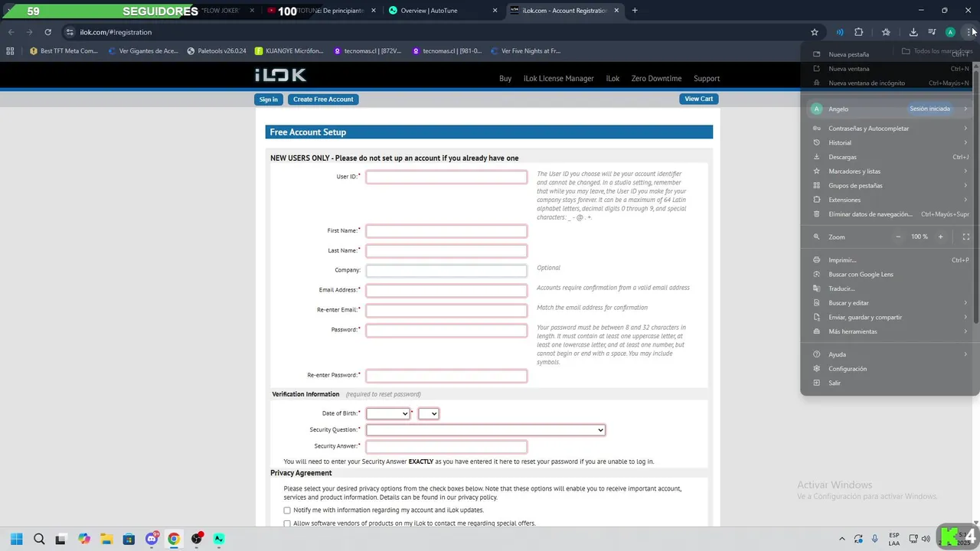
Task: Select Nueva pestaña menu item
Action: click(890, 54)
